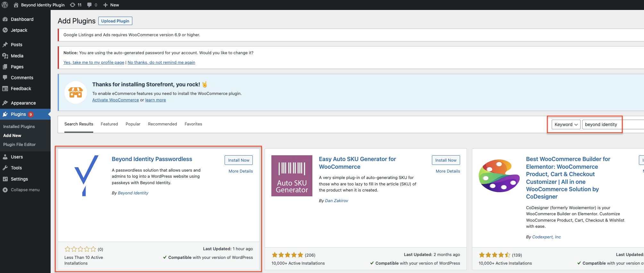The height and width of the screenshot is (273, 644).
Task: Open Installed Plugins submenu
Action: [x=19, y=127]
